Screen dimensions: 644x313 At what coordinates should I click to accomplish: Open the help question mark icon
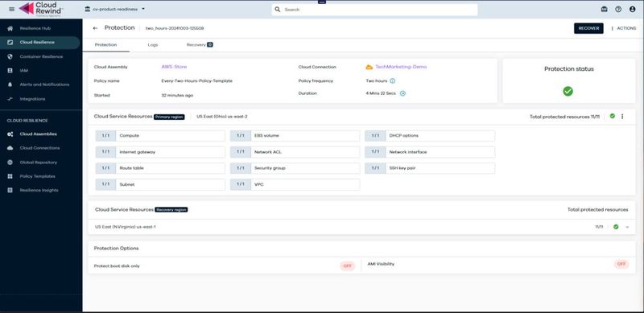(x=618, y=9)
